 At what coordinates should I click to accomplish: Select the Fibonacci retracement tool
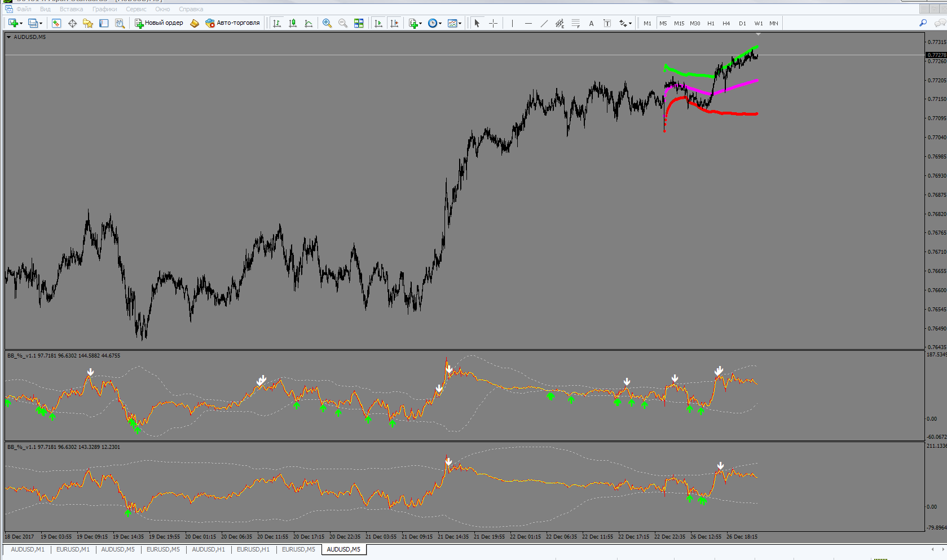pos(575,23)
